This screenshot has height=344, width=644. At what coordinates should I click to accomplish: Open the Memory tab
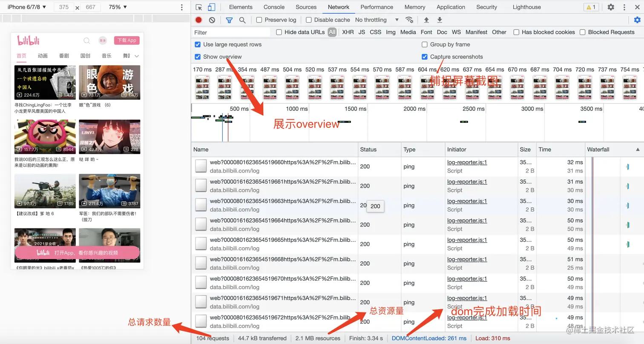[415, 7]
